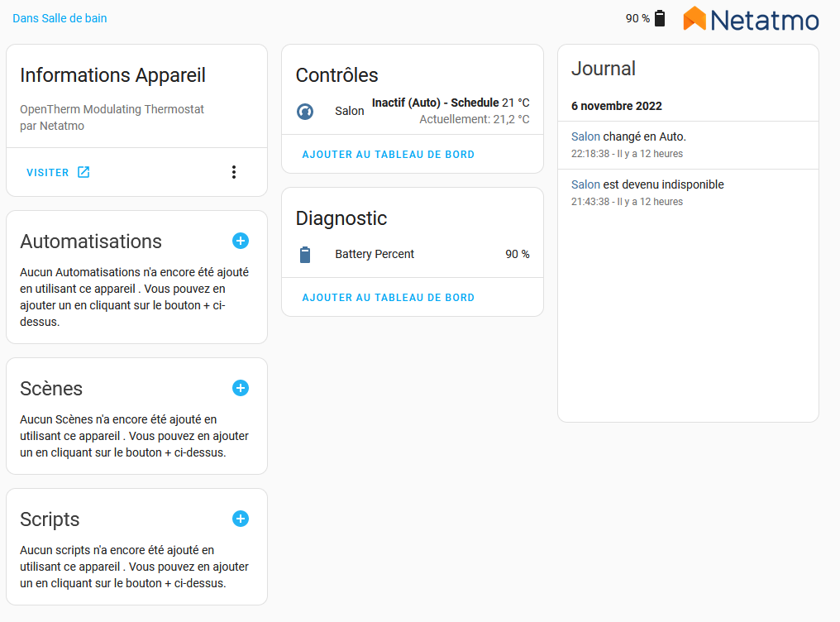Click the Netatmo logo

[x=751, y=19]
